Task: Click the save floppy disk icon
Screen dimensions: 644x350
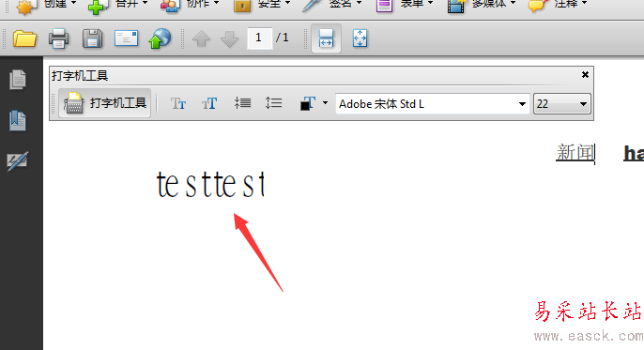Action: pos(92,39)
